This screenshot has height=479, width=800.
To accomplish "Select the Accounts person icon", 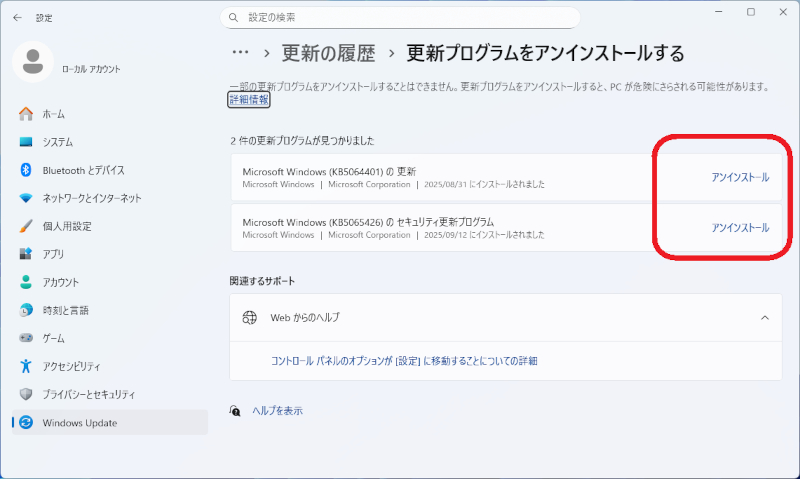I will [x=26, y=282].
